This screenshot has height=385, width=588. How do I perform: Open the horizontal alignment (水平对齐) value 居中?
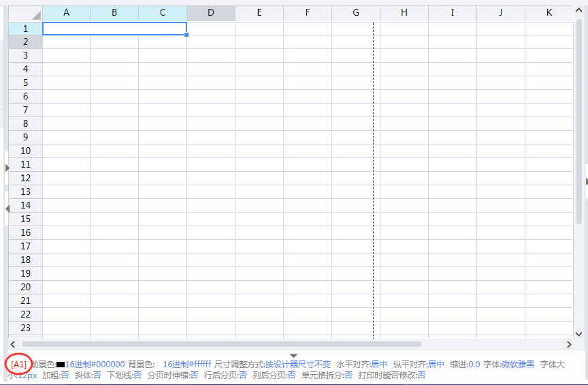point(379,365)
